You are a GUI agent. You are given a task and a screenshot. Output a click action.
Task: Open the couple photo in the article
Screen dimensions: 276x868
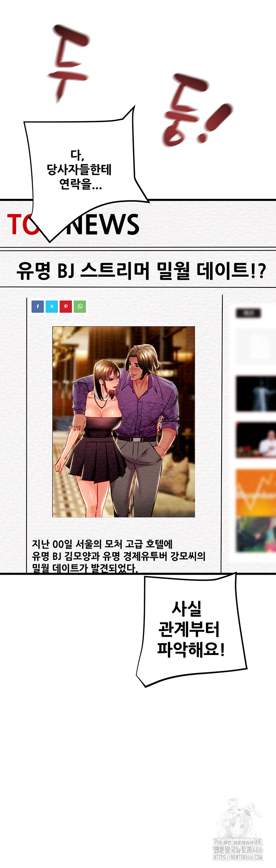[x=123, y=421]
